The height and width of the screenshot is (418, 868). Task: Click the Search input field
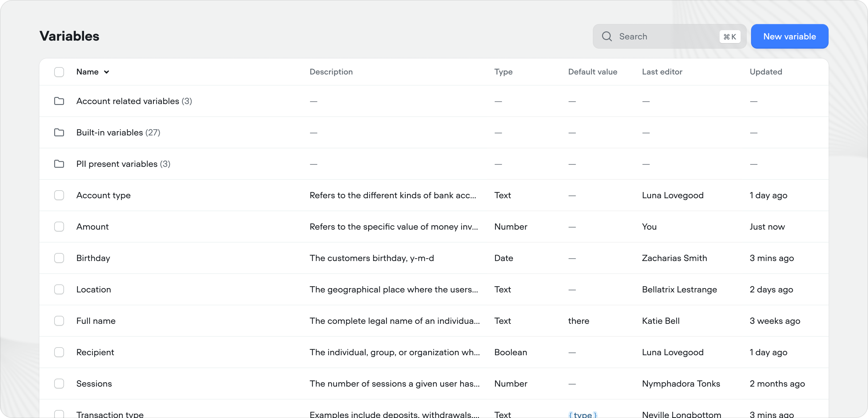[x=657, y=36]
